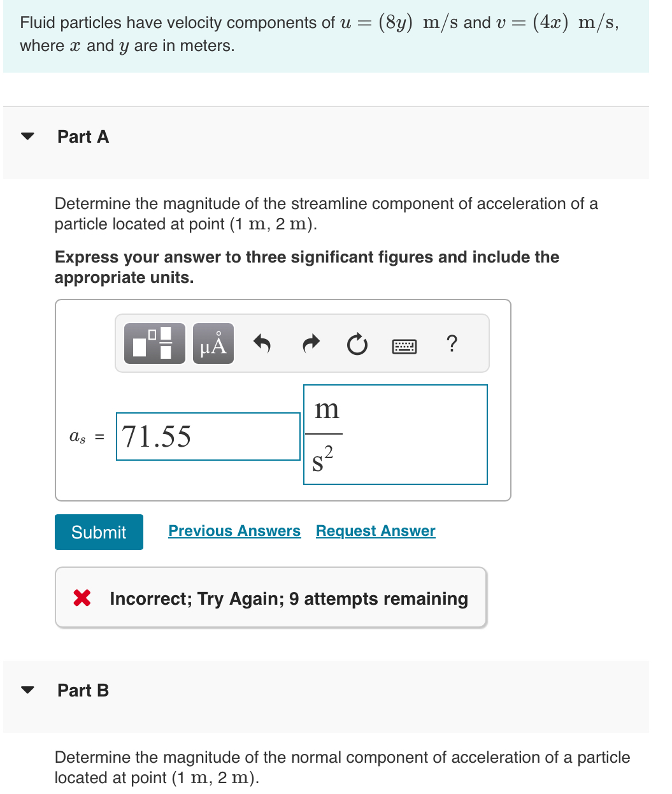Select the Part B heading
672x794 pixels.
(83, 690)
